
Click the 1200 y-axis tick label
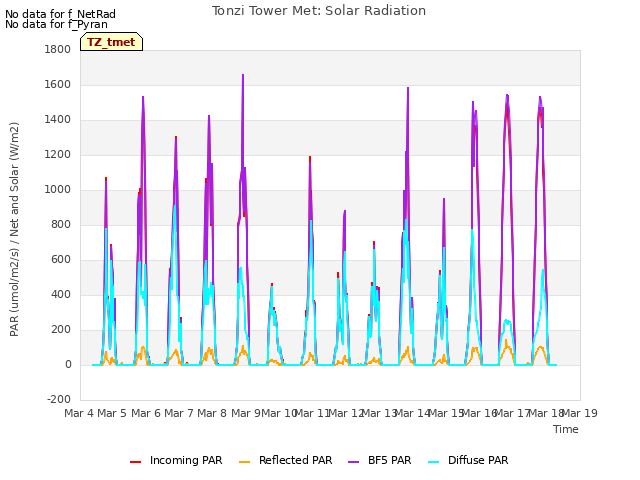pos(58,155)
